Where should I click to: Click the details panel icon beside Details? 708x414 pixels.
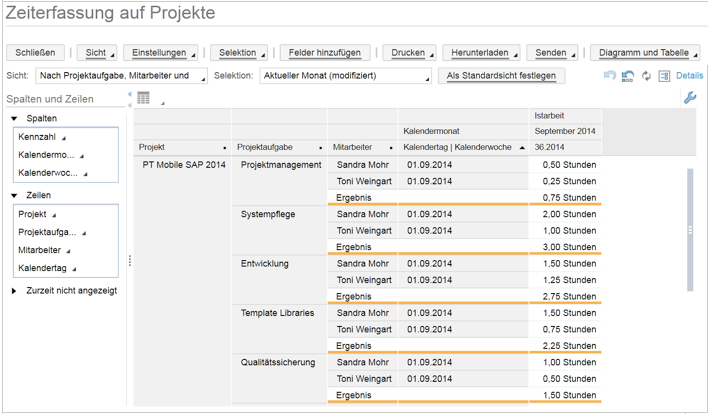pyautogui.click(x=664, y=76)
